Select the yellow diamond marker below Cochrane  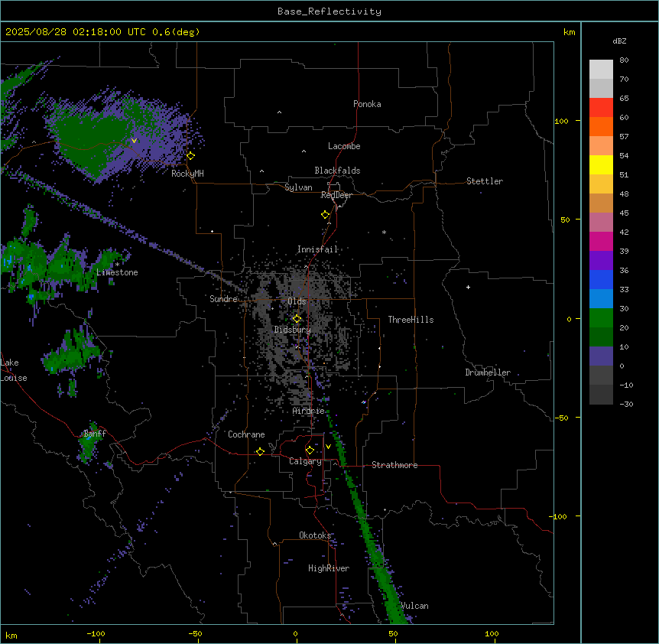click(260, 451)
